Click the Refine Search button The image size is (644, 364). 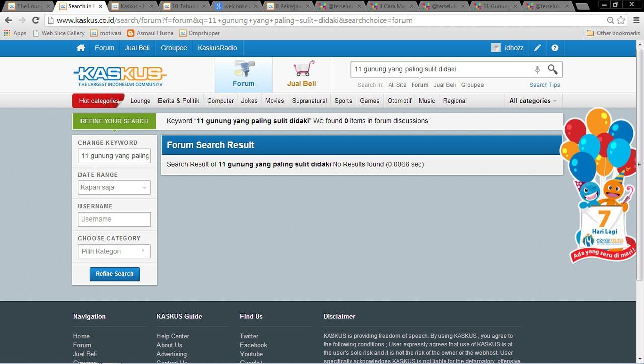115,274
